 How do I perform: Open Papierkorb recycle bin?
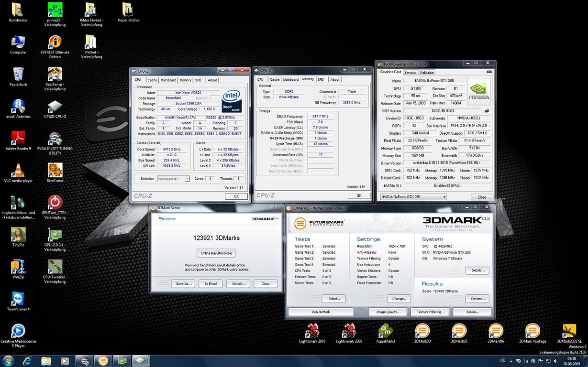pyautogui.click(x=18, y=74)
